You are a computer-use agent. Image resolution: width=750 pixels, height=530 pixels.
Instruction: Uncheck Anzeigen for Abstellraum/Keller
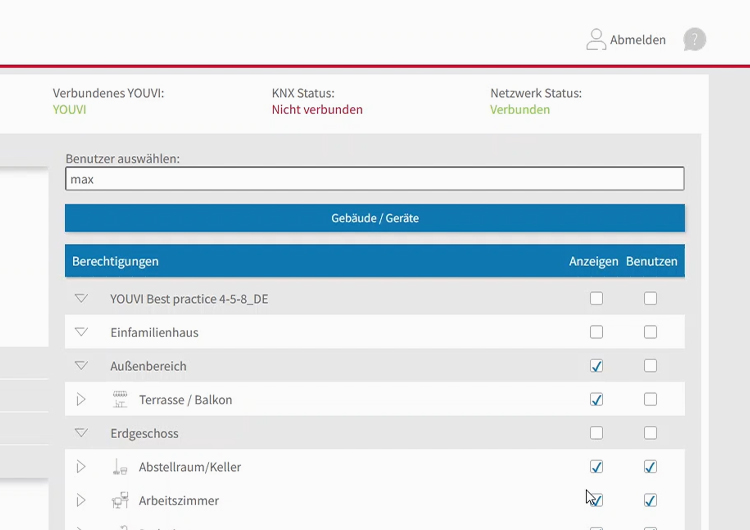pyautogui.click(x=596, y=466)
